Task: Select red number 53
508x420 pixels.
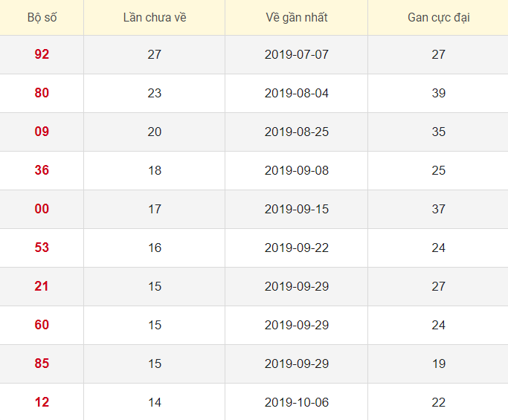Action: coord(42,248)
